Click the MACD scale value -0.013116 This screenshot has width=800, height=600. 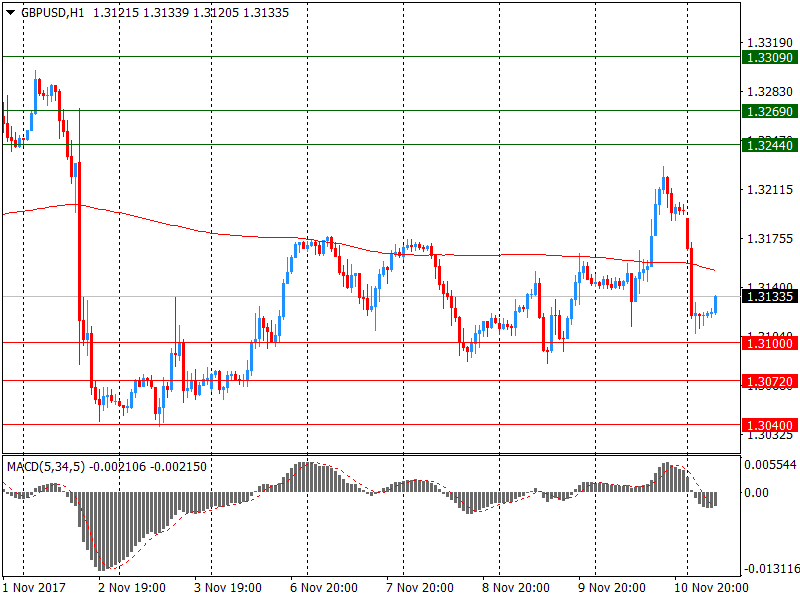tap(772, 569)
